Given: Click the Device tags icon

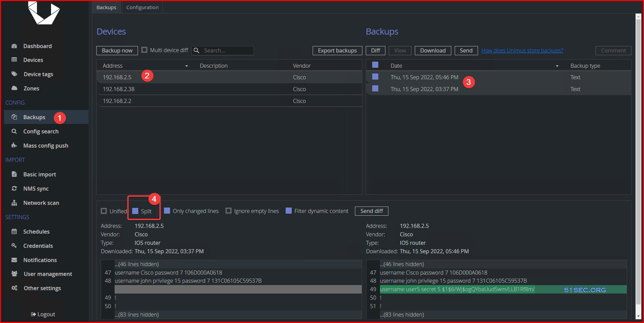Looking at the screenshot, I should 14,74.
